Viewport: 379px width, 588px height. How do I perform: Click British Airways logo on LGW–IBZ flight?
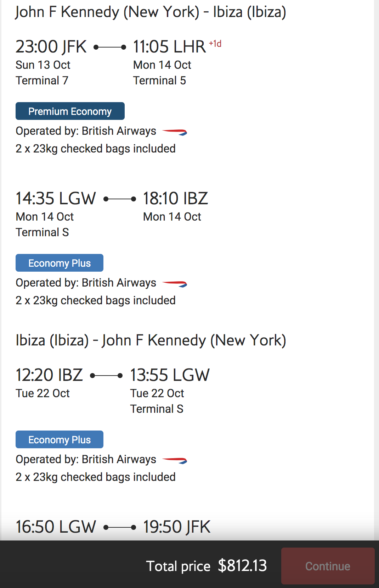pos(175,284)
